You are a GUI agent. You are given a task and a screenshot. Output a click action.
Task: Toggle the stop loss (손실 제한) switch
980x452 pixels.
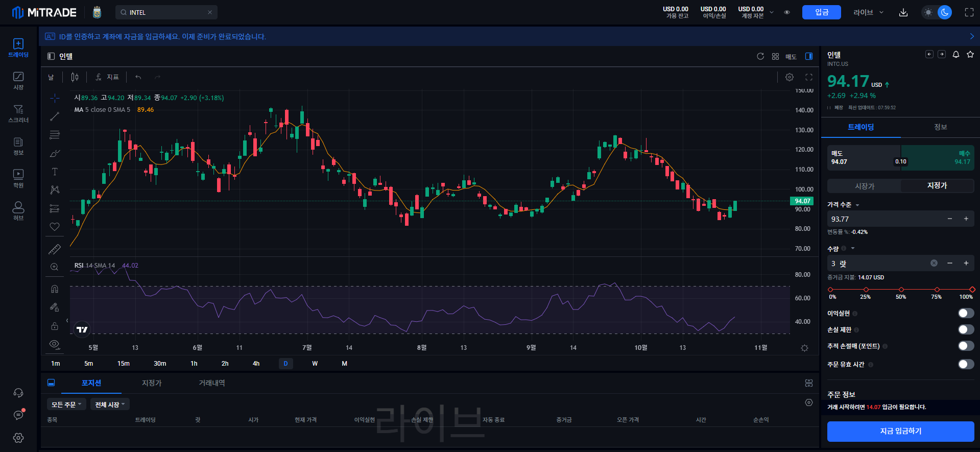(966, 329)
